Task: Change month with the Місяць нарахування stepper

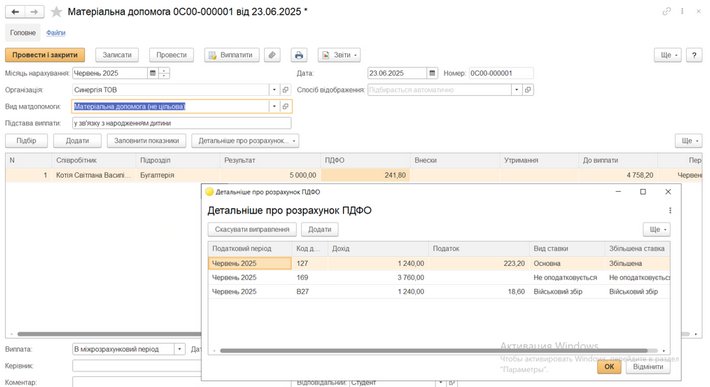Action: pos(164,73)
